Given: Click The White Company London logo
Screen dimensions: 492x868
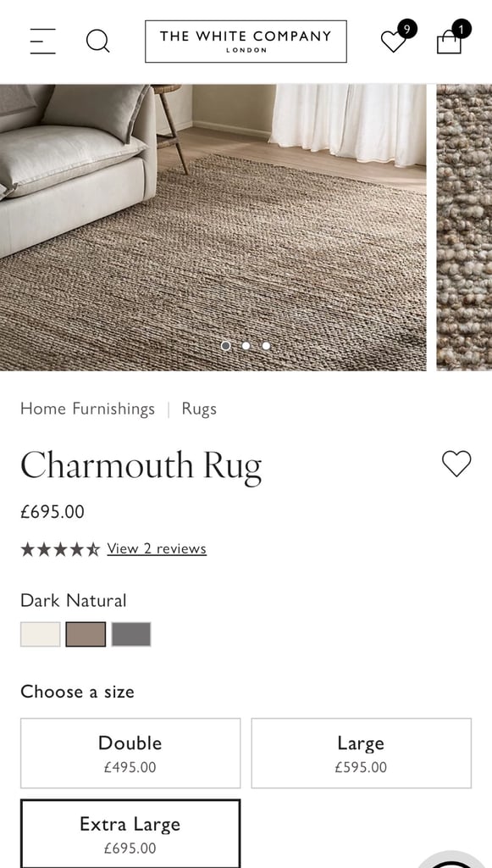Looking at the screenshot, I should point(246,42).
